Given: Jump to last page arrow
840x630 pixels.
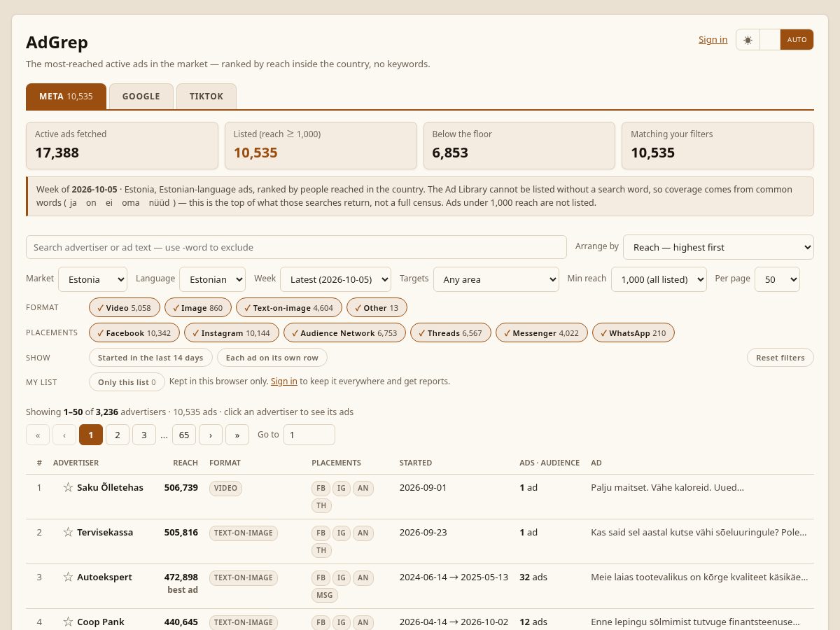Looking at the screenshot, I should tap(237, 435).
